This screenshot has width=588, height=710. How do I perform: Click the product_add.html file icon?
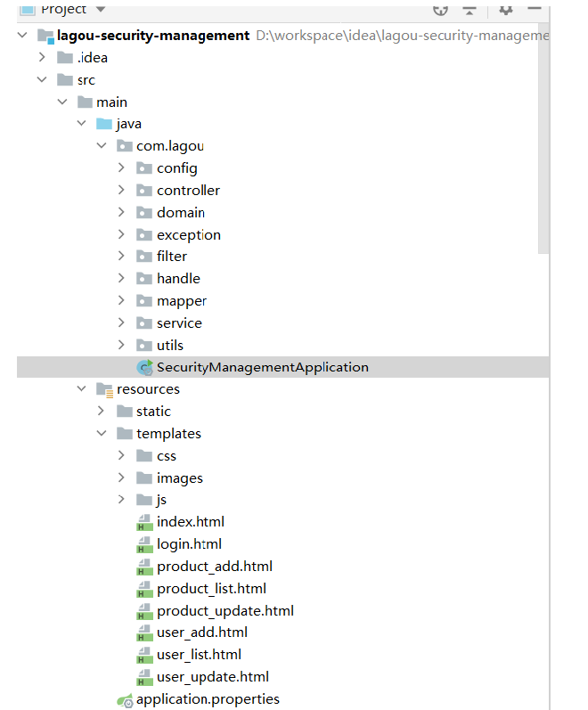pos(144,567)
